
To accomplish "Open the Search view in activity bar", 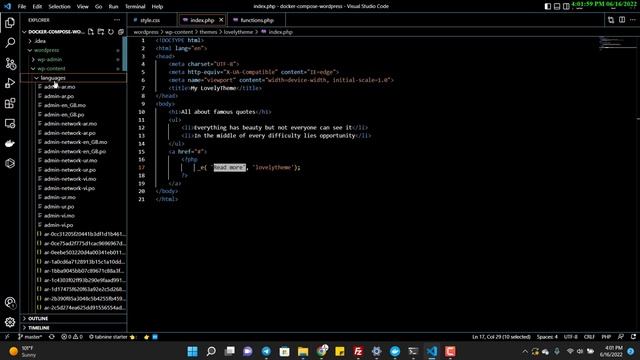I will coord(10,43).
